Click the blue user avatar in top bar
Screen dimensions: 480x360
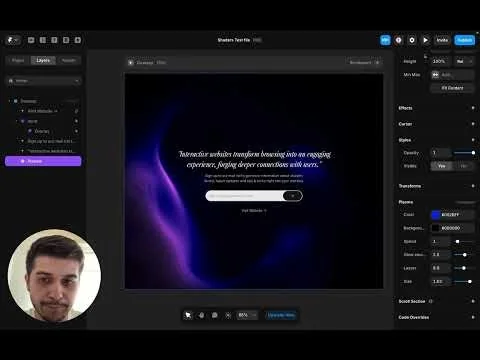[385, 40]
